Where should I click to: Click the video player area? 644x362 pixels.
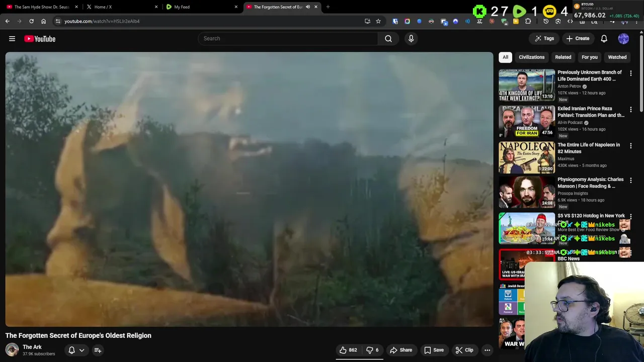[x=249, y=190]
